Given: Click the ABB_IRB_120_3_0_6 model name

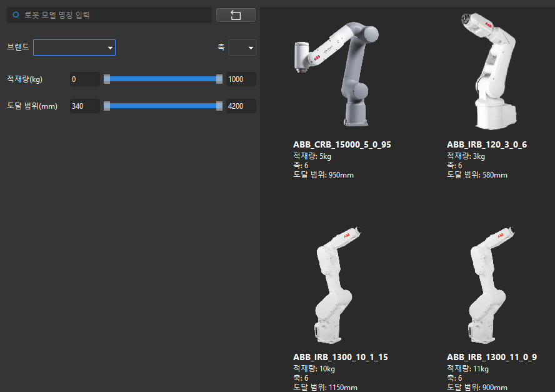Looking at the screenshot, I should coord(486,145).
